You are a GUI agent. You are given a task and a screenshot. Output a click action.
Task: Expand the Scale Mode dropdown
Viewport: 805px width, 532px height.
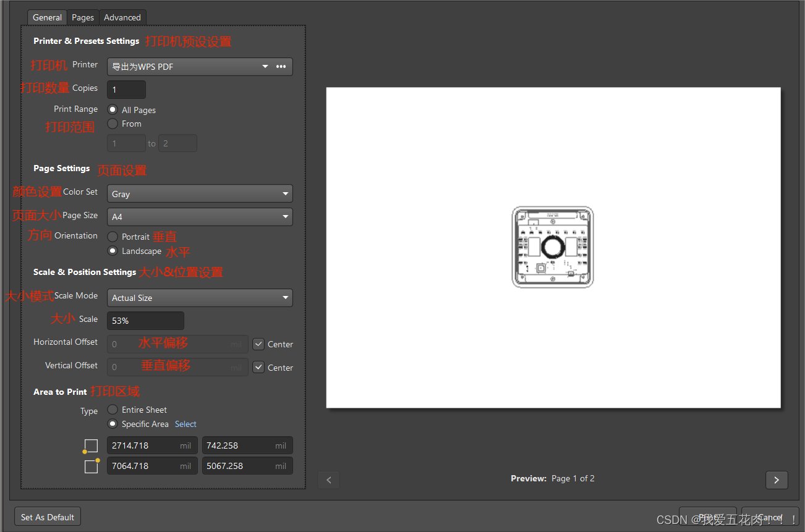pos(199,298)
